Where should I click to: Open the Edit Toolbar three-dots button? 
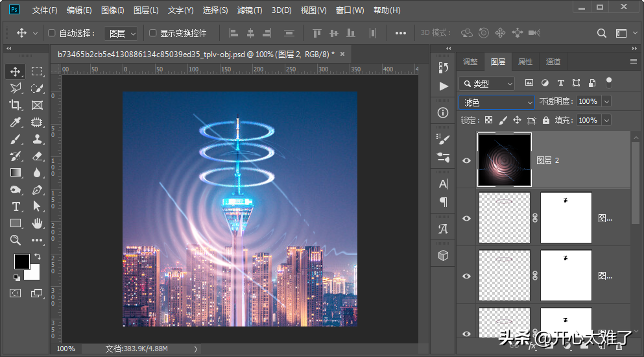tap(37, 240)
